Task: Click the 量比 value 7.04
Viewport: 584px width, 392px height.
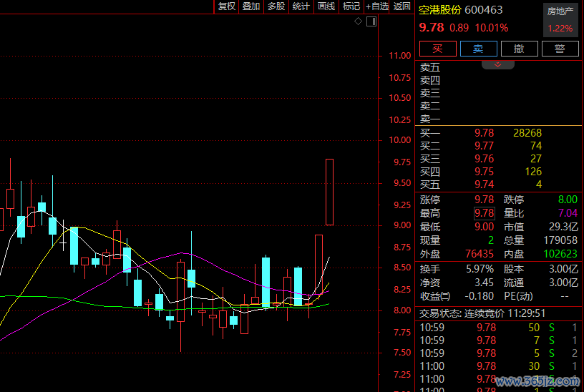Action: (x=568, y=213)
